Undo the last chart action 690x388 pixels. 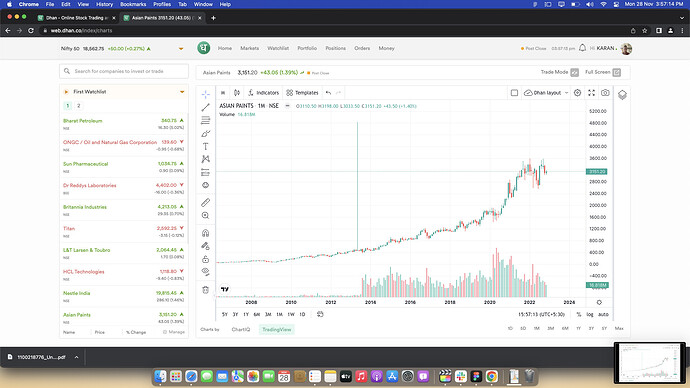pos(328,92)
